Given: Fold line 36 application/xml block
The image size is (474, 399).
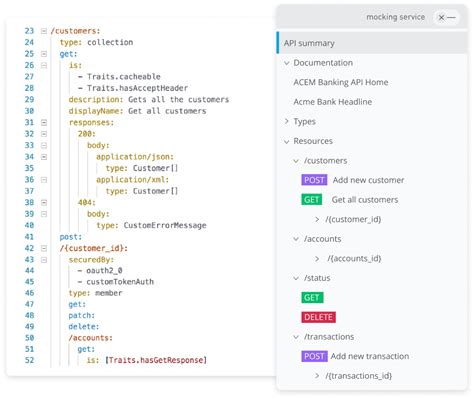Looking at the screenshot, I should tap(44, 180).
